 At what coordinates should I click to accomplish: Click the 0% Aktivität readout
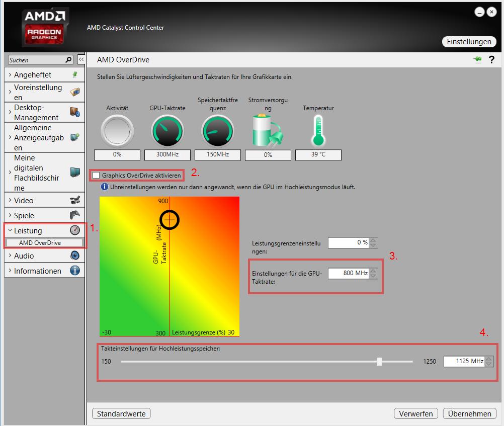(117, 154)
